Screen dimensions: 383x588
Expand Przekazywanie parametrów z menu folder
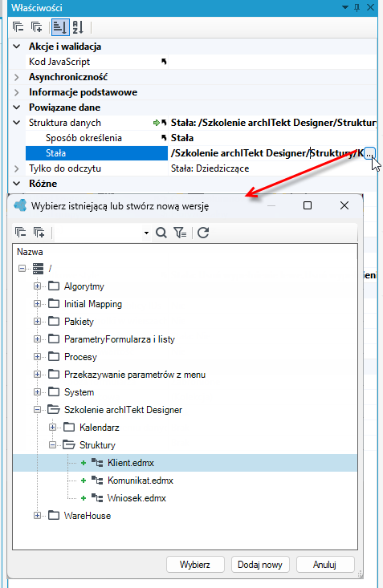37,375
